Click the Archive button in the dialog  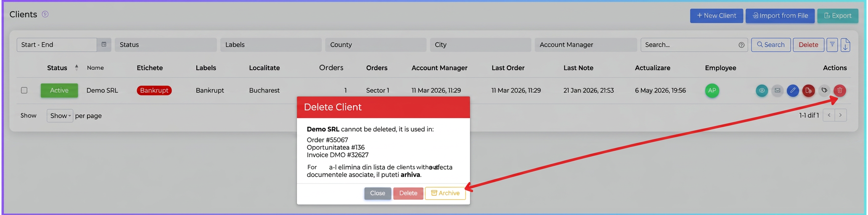point(445,193)
